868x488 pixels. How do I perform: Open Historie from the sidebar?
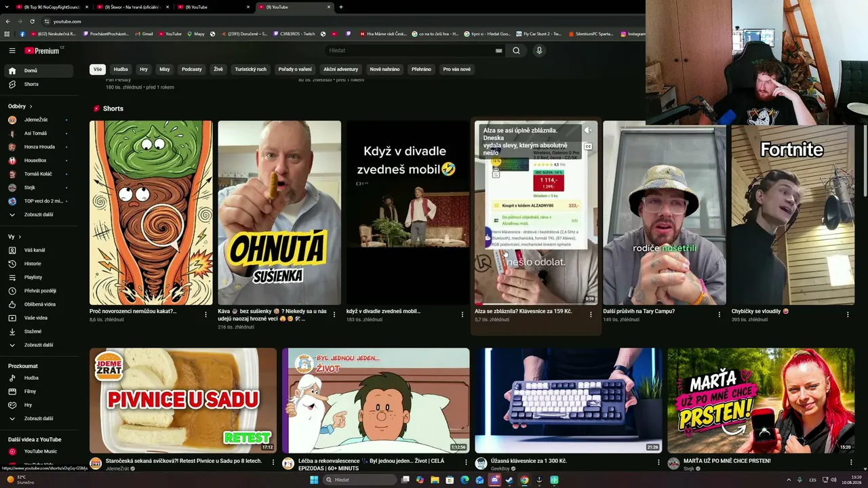(38, 264)
